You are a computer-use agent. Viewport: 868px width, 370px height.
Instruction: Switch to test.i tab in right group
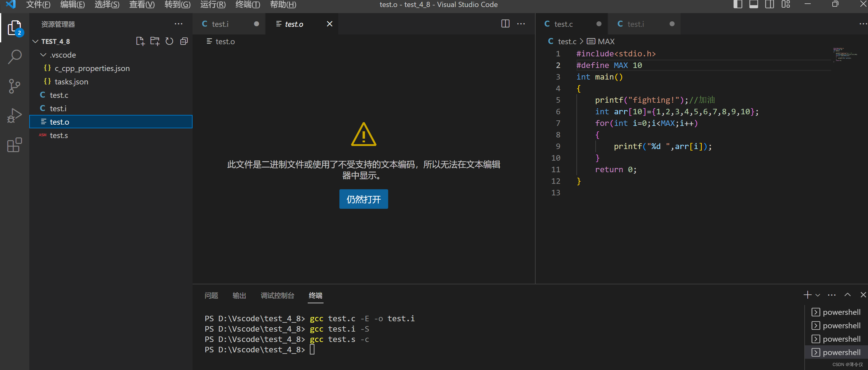tap(644, 24)
